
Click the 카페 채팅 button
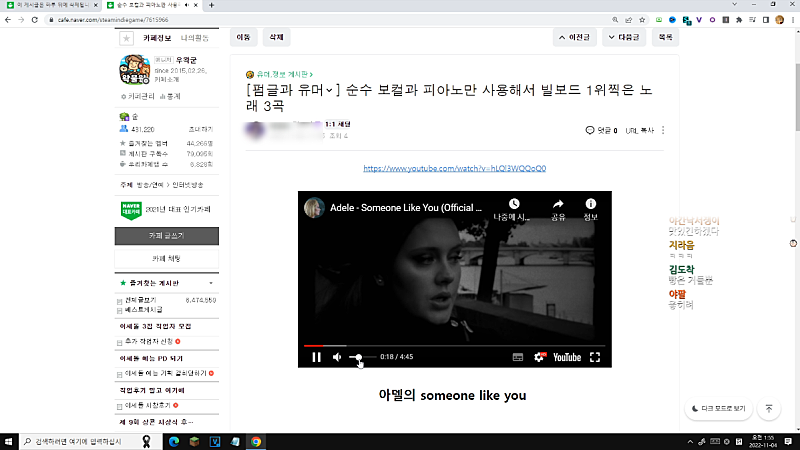(167, 259)
